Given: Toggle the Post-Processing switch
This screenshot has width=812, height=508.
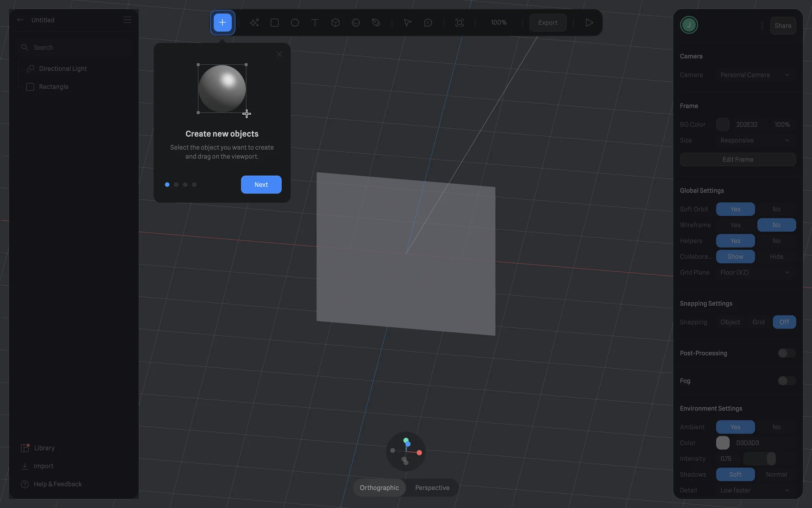Looking at the screenshot, I should point(786,353).
